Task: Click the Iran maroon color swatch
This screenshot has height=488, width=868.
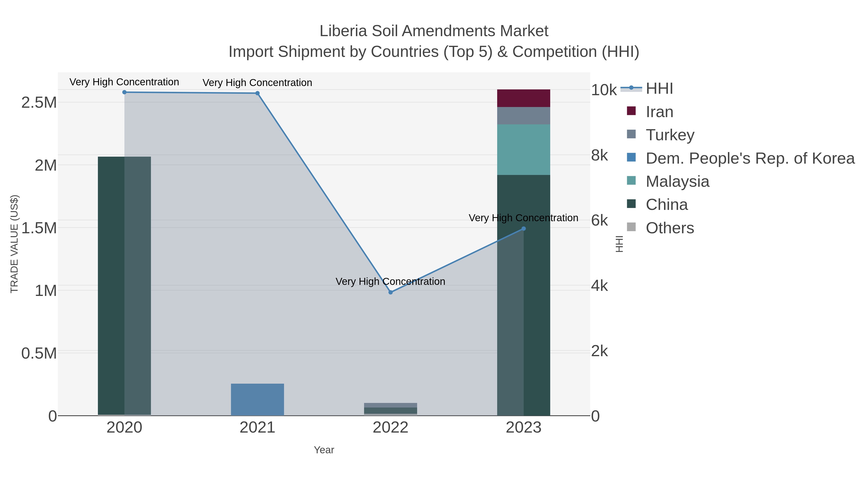Action: [x=631, y=111]
